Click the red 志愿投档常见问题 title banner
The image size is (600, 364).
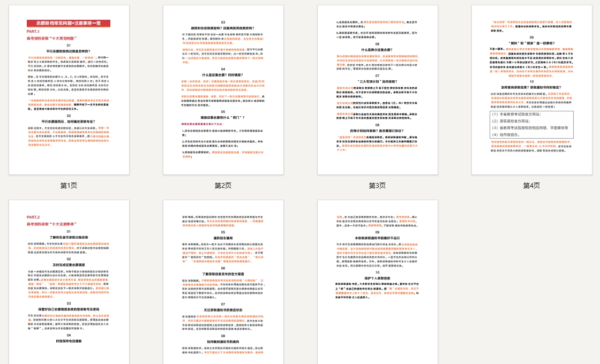point(69,24)
